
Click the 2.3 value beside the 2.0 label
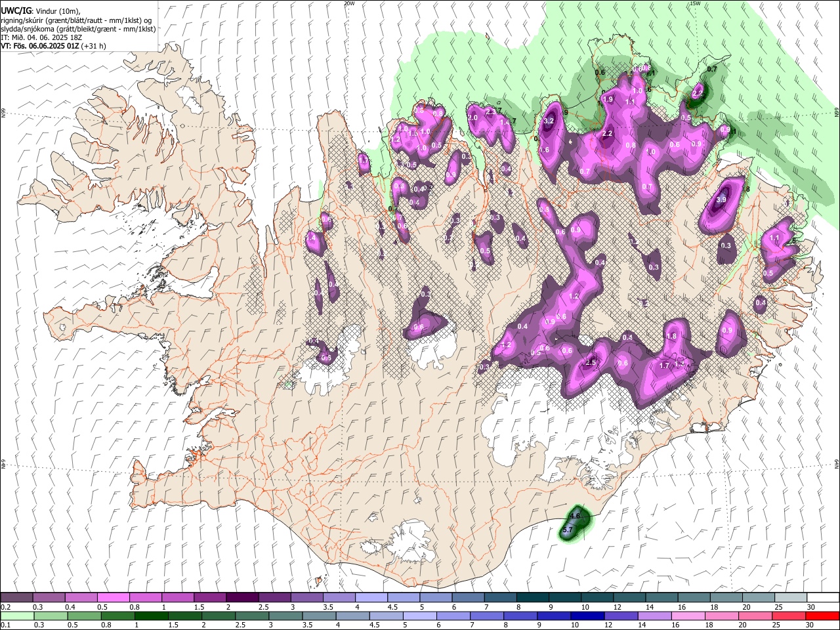[x=491, y=112]
